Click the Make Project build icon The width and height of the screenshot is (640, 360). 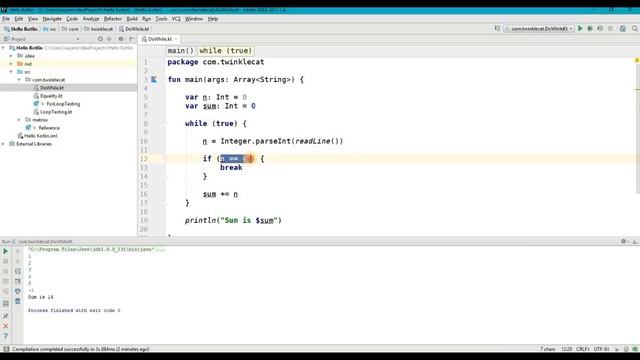pos(497,29)
